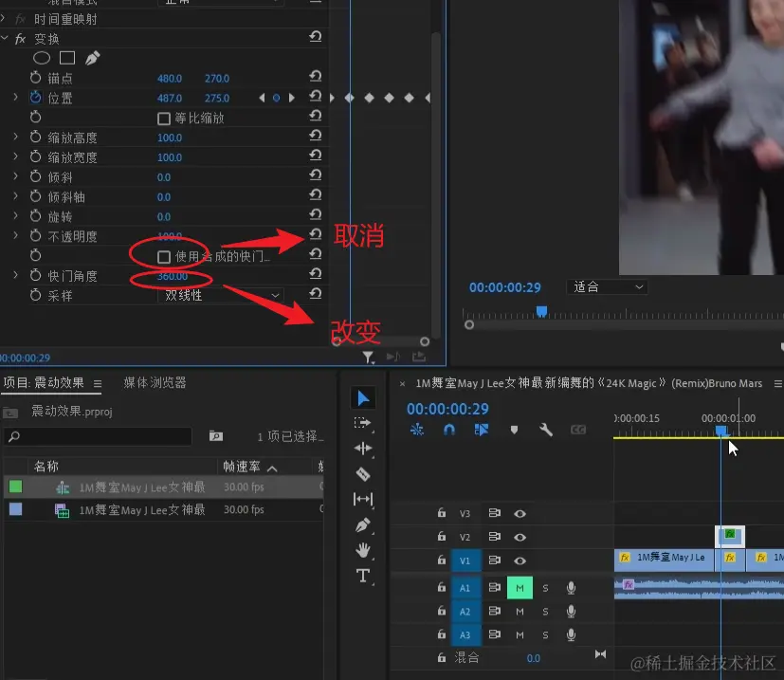Reset the 采样 parameter

[x=315, y=294]
